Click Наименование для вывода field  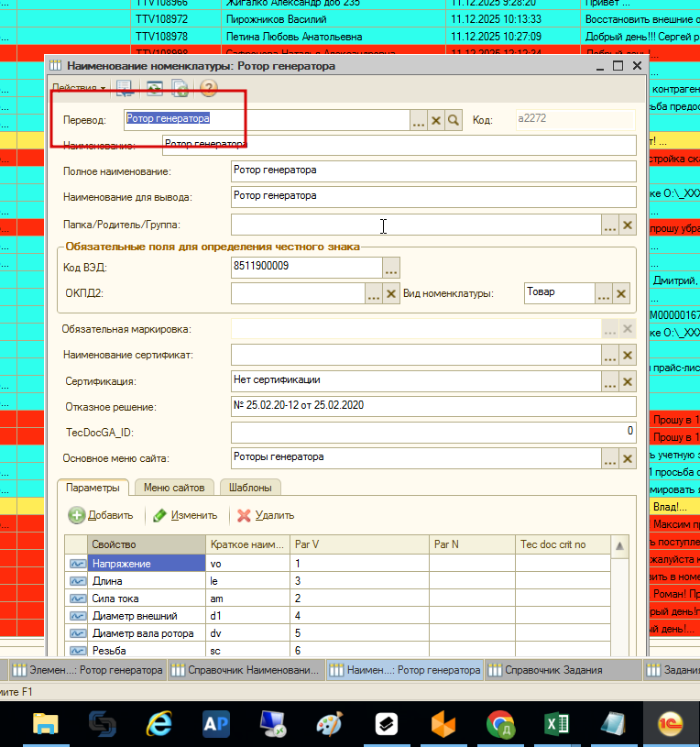pos(433,197)
